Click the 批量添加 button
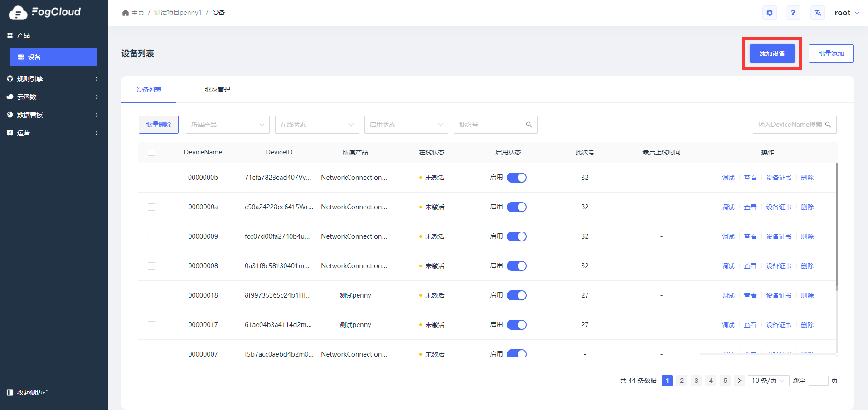Screen dimensions: 868x410 coord(831,53)
